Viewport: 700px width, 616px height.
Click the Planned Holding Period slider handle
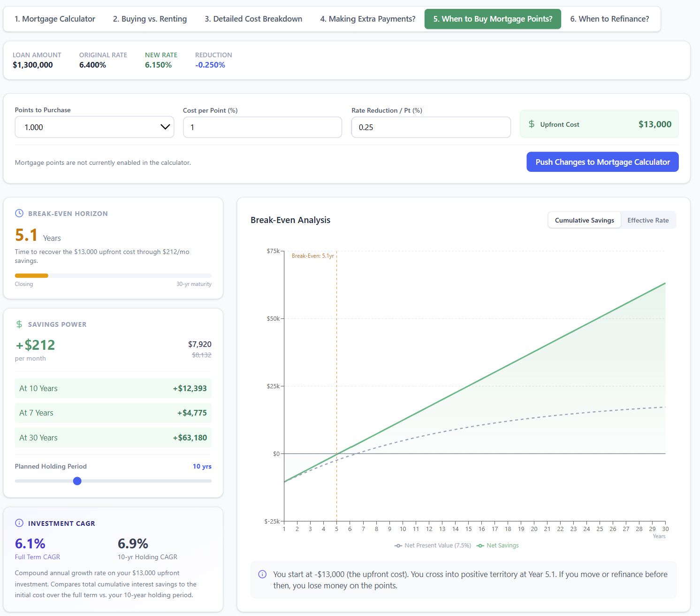pyautogui.click(x=77, y=481)
